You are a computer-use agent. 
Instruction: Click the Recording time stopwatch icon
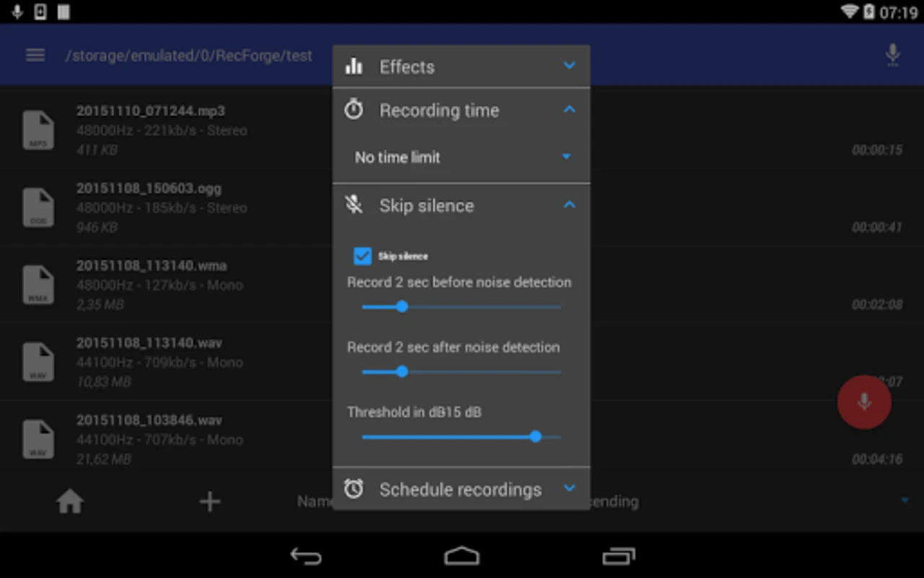354,110
